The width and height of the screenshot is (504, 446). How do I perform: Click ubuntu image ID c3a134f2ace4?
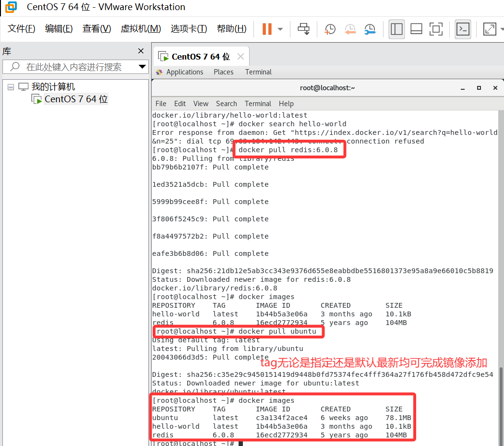(x=282, y=418)
